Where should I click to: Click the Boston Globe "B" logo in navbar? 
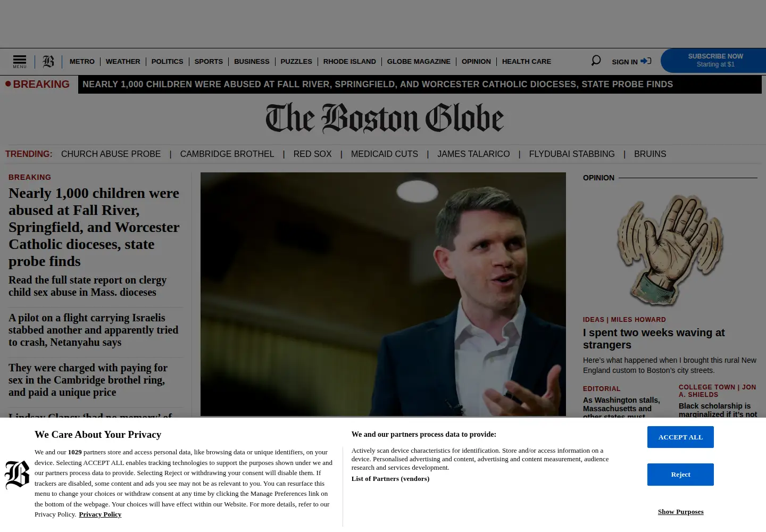pos(48,62)
